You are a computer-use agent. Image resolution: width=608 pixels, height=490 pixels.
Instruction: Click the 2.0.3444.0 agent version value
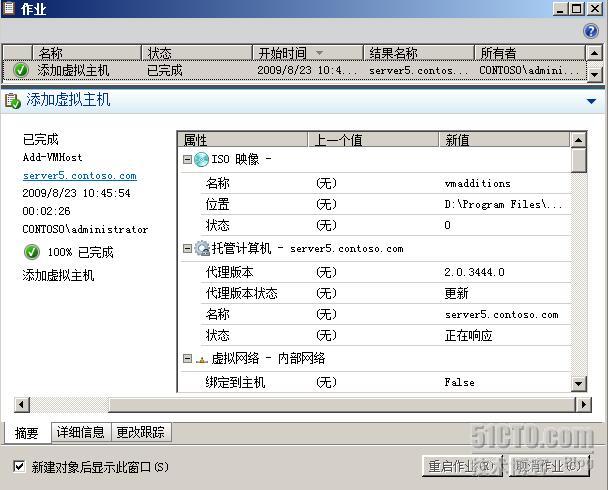click(x=474, y=272)
